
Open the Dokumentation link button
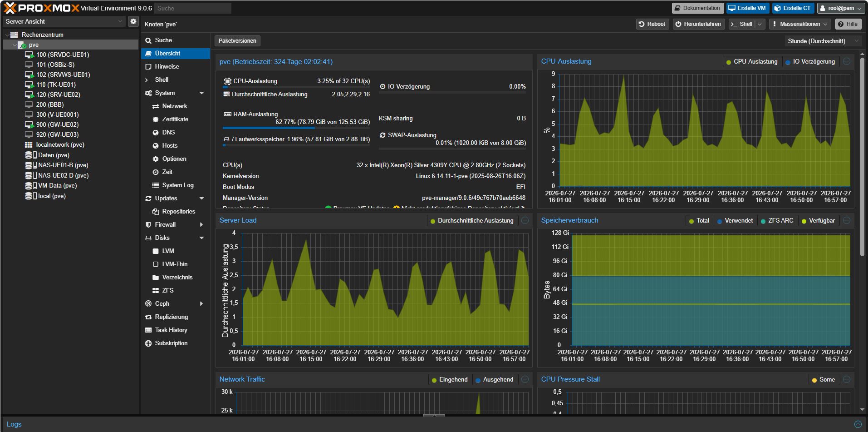pyautogui.click(x=697, y=8)
